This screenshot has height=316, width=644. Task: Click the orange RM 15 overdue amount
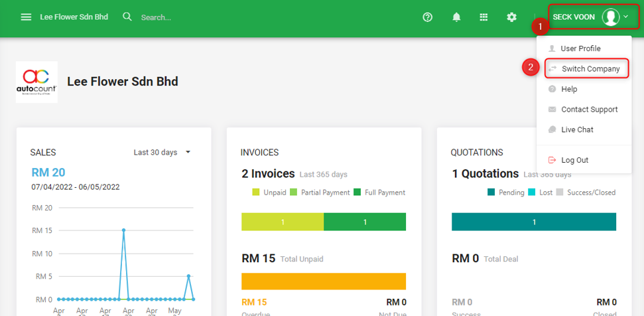[x=254, y=303]
